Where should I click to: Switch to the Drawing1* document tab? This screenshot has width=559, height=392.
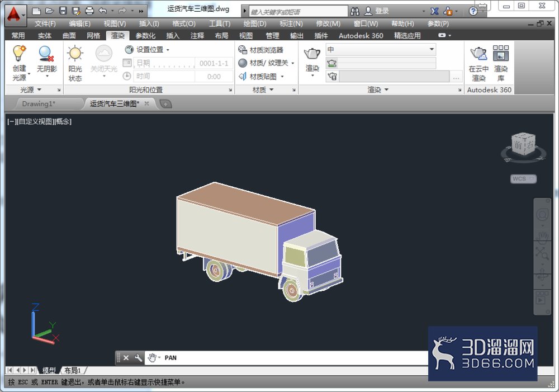(x=39, y=104)
